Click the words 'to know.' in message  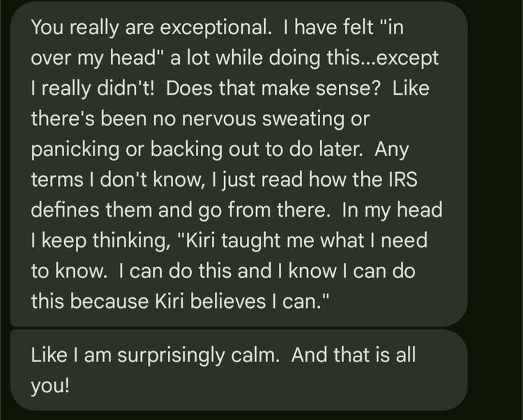69,271
